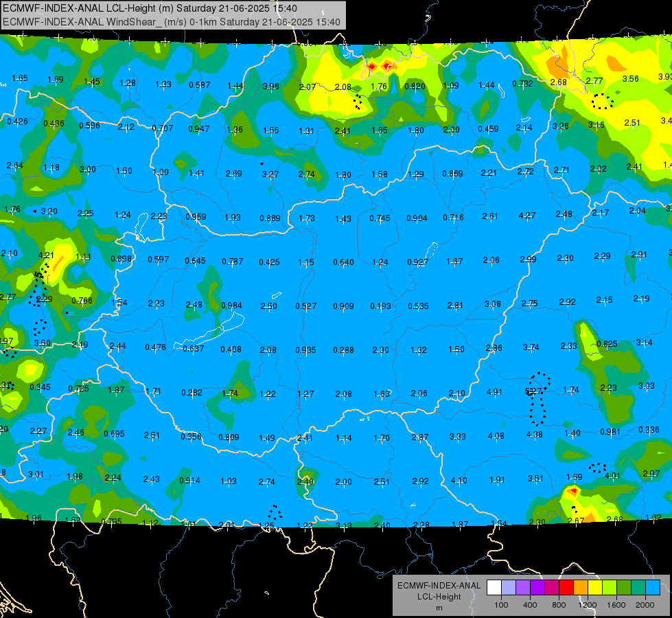Image resolution: width=672 pixels, height=618 pixels.
Task: Pick the red legend color swatch
Action: coord(566,588)
